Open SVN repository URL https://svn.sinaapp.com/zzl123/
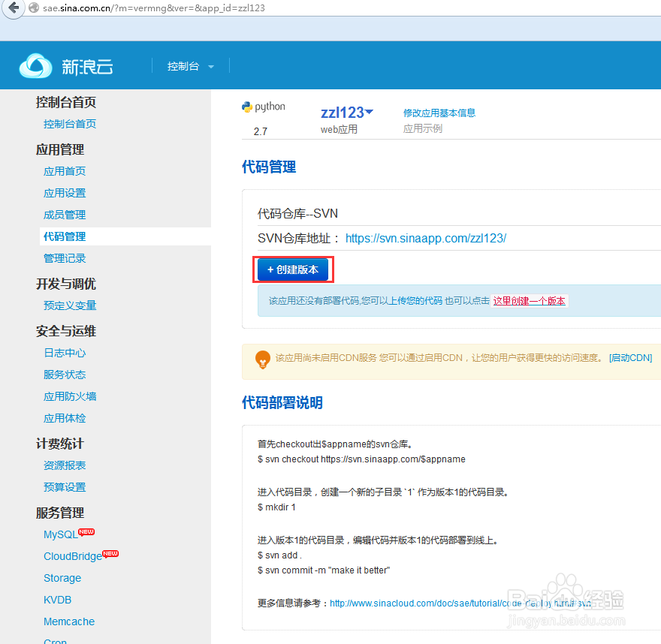The width and height of the screenshot is (661, 644). (x=426, y=239)
